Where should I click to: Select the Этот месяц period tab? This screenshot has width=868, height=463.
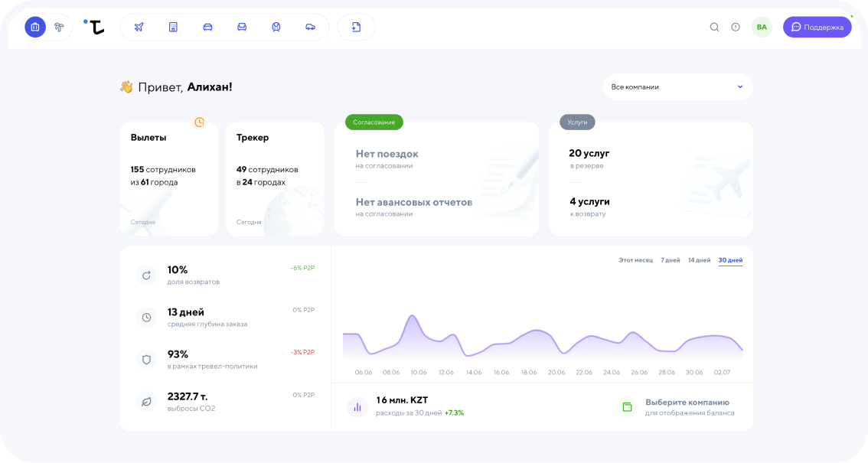pyautogui.click(x=635, y=260)
